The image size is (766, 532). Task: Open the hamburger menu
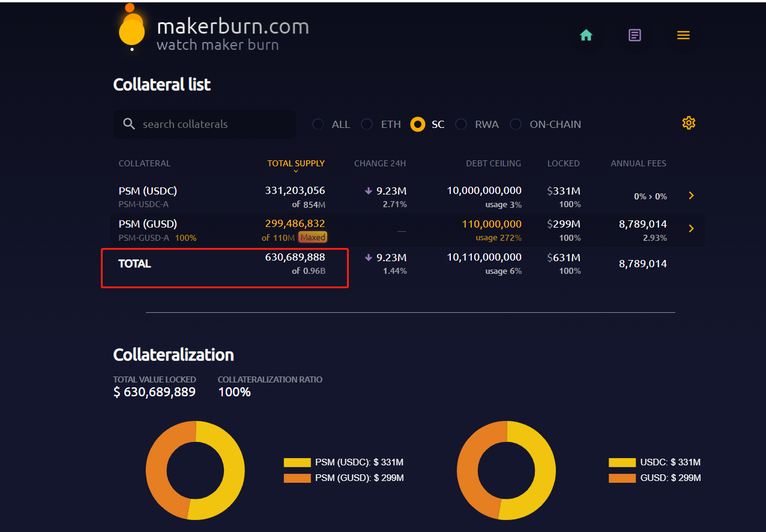pyautogui.click(x=683, y=35)
